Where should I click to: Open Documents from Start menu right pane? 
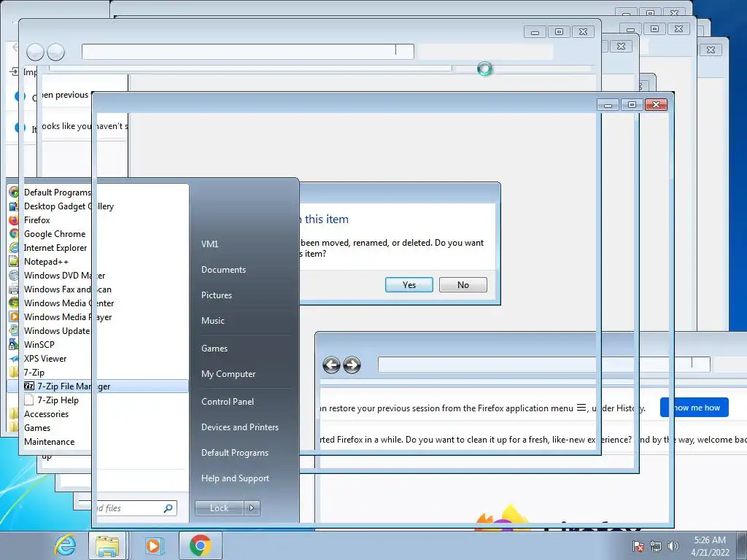click(x=223, y=270)
